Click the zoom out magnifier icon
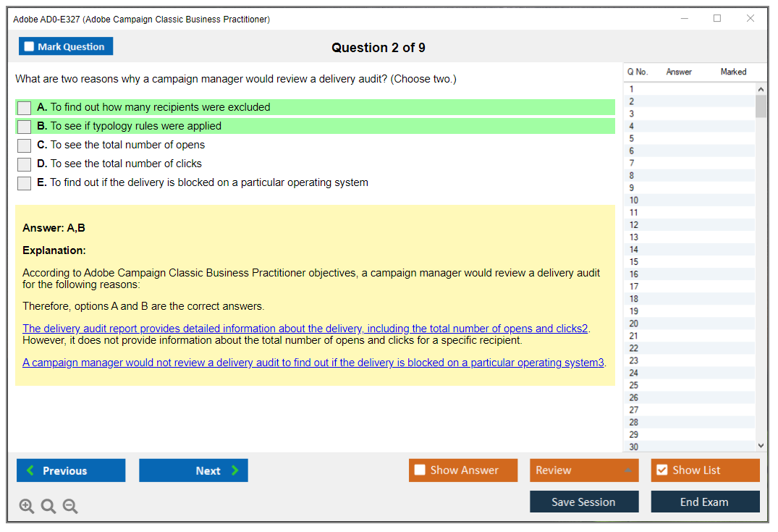778x532 pixels. click(x=70, y=506)
